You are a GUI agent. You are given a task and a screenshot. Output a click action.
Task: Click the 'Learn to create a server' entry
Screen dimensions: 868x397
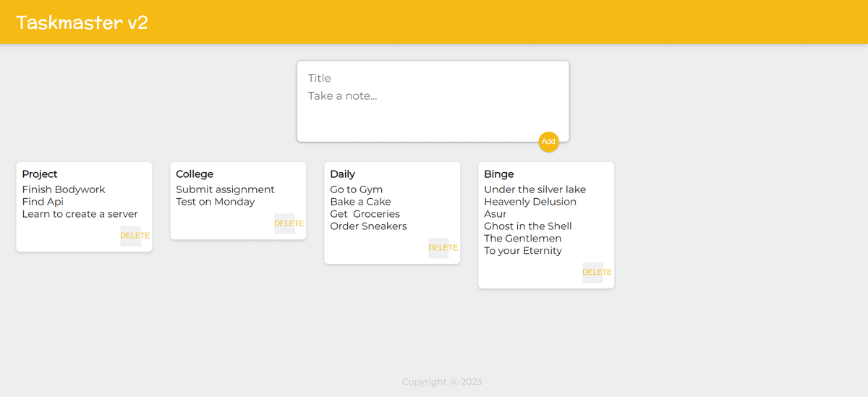point(80,214)
